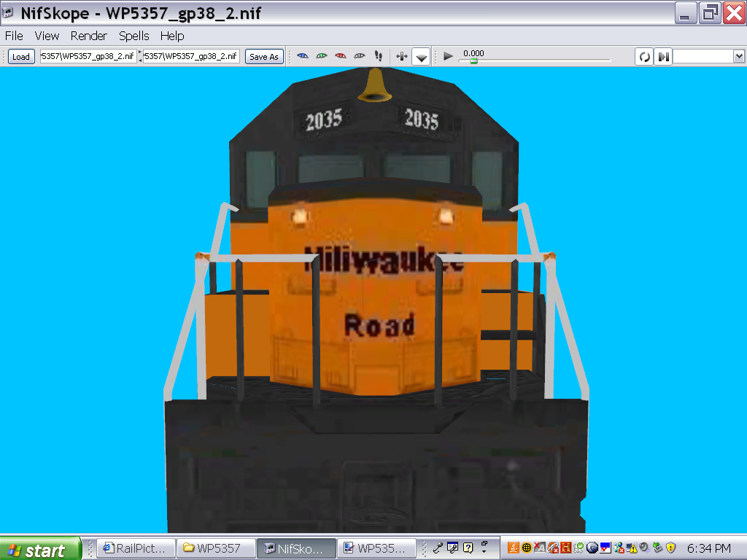The image size is (747, 560).
Task: Minimize the NifSkope window
Action: coord(686,13)
